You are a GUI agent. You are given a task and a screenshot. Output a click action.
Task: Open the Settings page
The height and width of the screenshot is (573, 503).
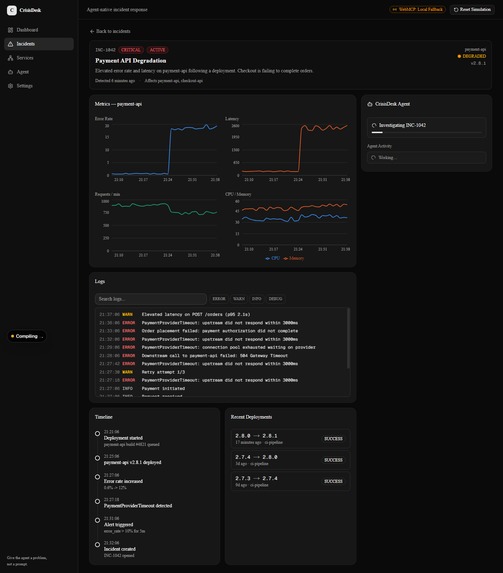(39, 86)
